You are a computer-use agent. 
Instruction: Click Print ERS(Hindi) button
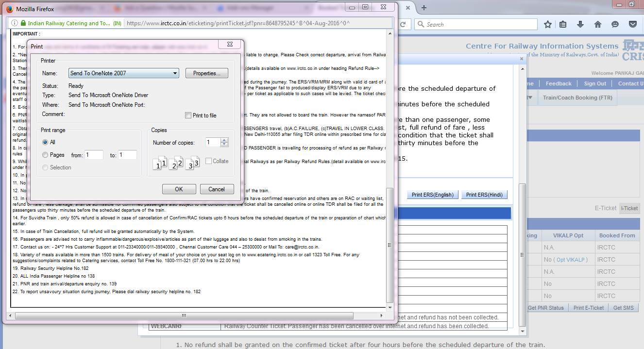tap(484, 195)
